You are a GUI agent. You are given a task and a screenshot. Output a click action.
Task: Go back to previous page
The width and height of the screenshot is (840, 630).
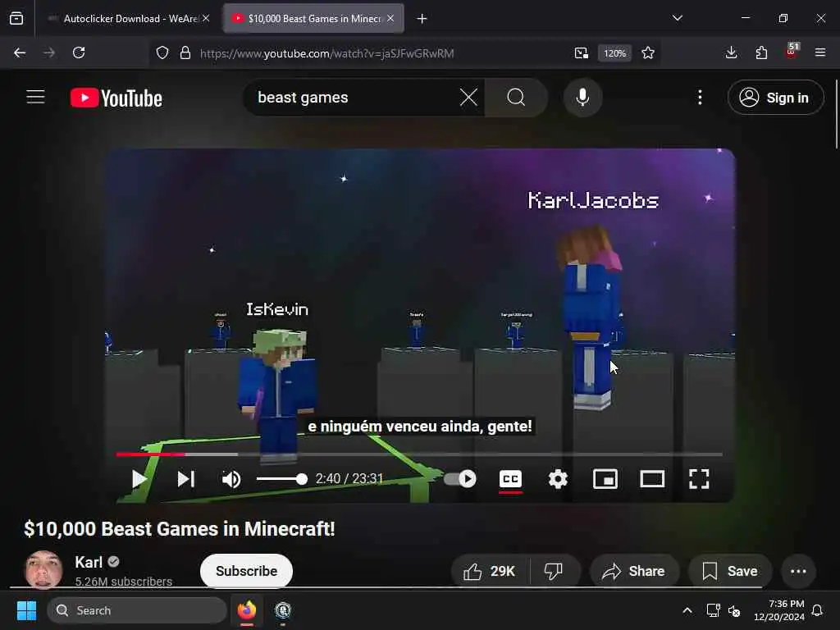pyautogui.click(x=20, y=52)
